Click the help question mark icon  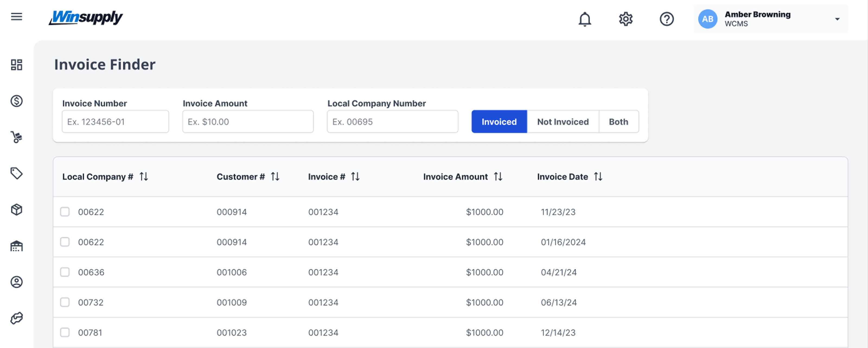[x=666, y=19]
